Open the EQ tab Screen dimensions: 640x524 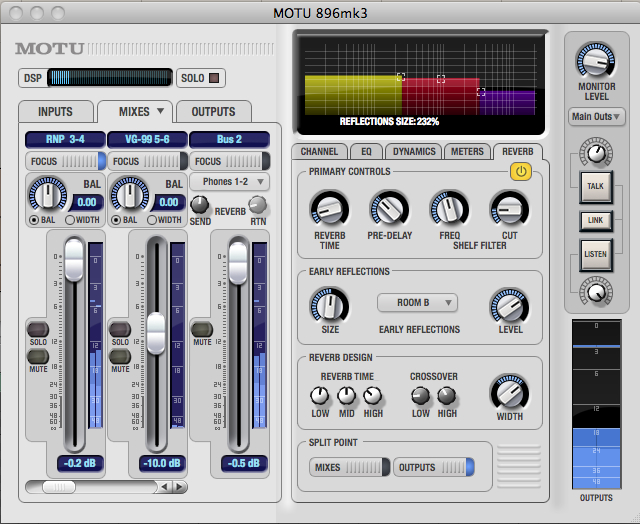coord(366,151)
